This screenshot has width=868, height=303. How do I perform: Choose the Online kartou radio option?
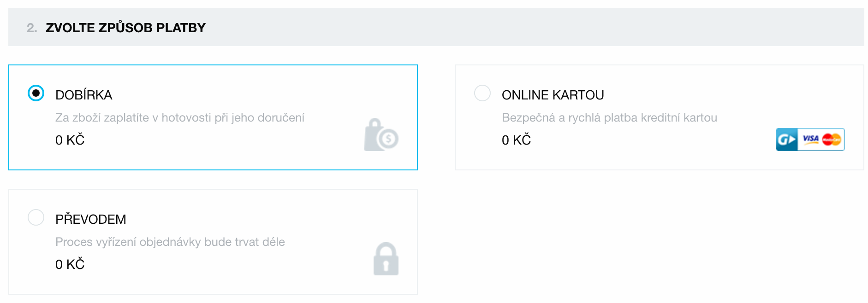(x=482, y=93)
